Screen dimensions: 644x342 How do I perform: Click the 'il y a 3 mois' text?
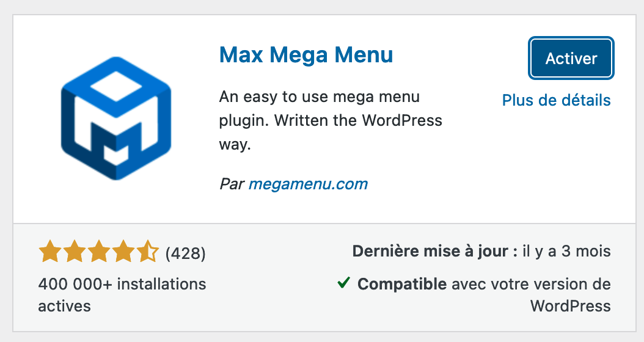tap(566, 252)
